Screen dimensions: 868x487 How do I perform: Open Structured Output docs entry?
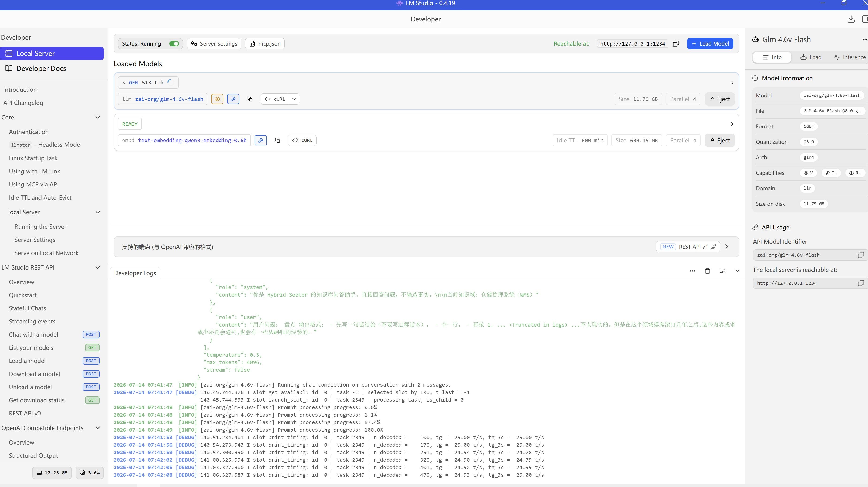click(x=33, y=456)
